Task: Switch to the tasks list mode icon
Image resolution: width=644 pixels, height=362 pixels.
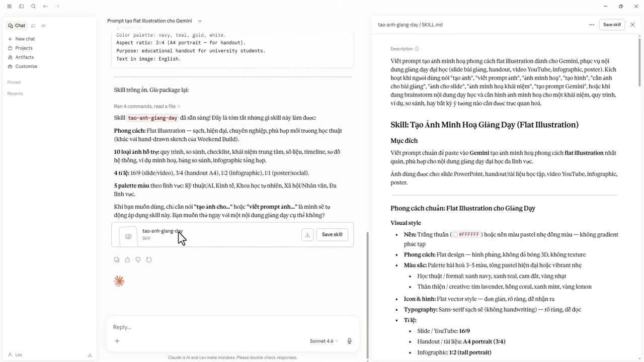Action: click(33, 26)
